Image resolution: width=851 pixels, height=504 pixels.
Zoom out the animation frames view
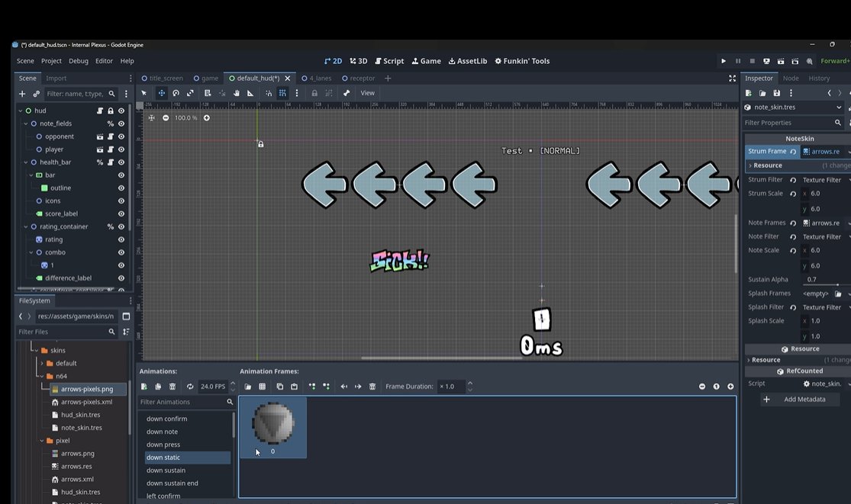pyautogui.click(x=701, y=387)
